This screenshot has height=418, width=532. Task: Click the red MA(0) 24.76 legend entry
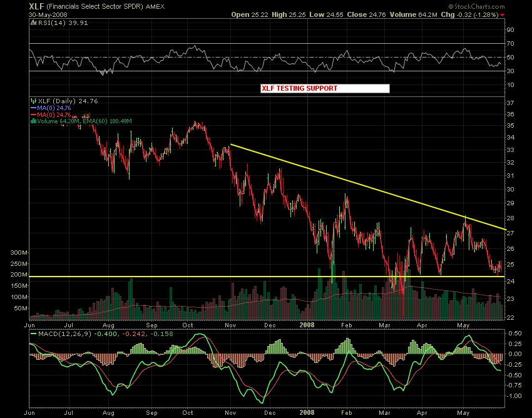pyautogui.click(x=54, y=115)
